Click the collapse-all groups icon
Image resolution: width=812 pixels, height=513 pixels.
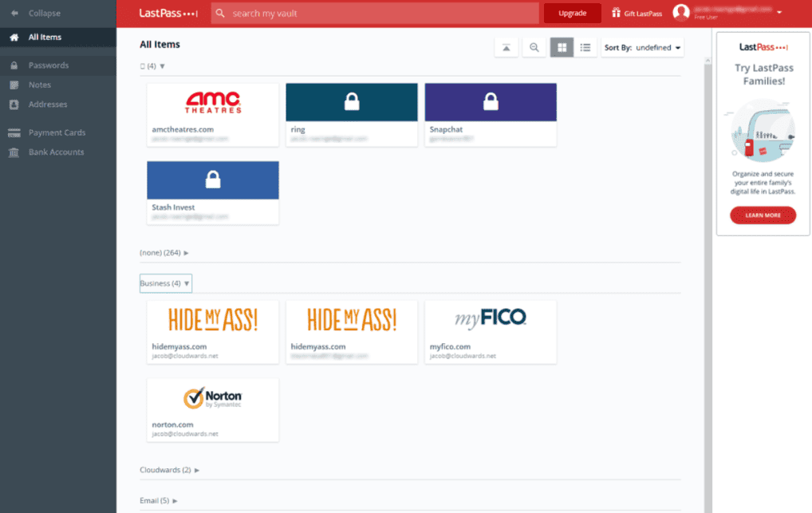[507, 48]
